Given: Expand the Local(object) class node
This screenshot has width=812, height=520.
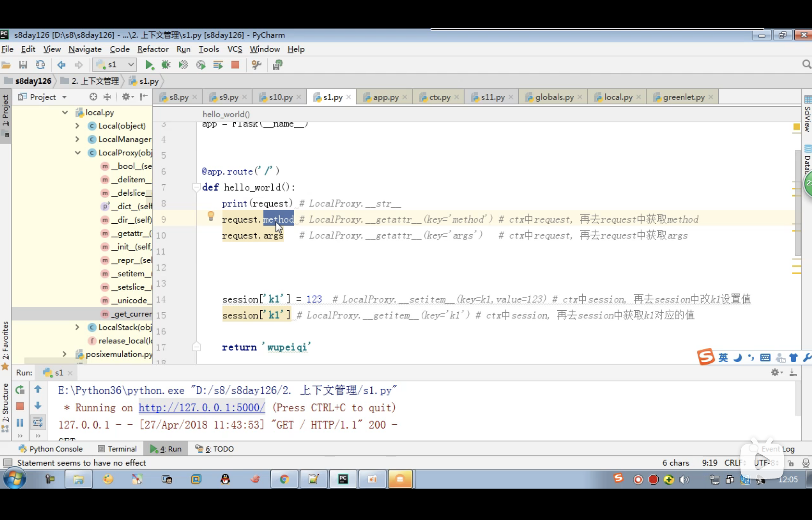Looking at the screenshot, I should 77,126.
